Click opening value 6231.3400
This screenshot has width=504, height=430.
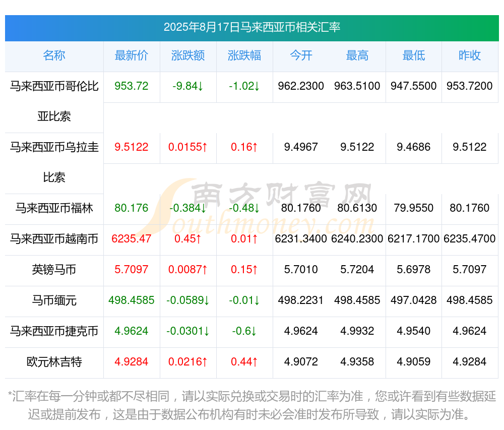click(301, 239)
